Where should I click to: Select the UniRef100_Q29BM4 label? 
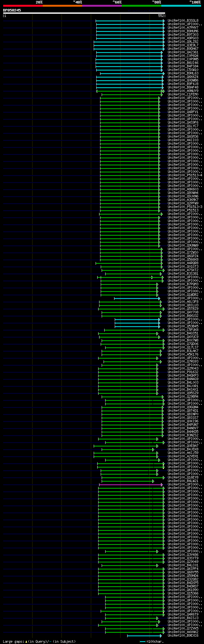coord(183,397)
